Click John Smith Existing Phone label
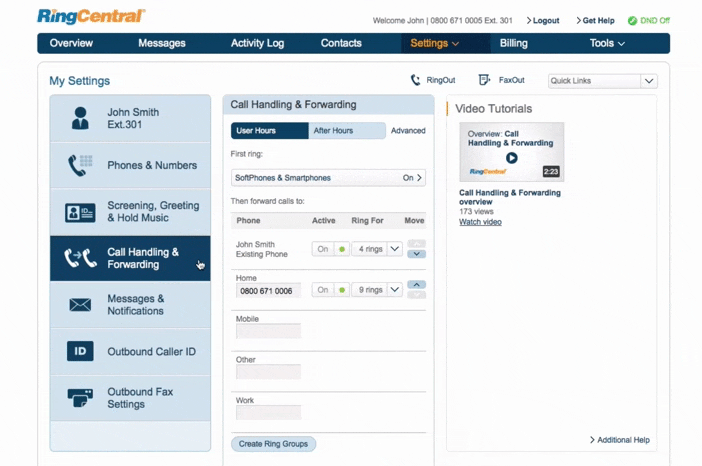The width and height of the screenshot is (702, 466). (x=261, y=249)
